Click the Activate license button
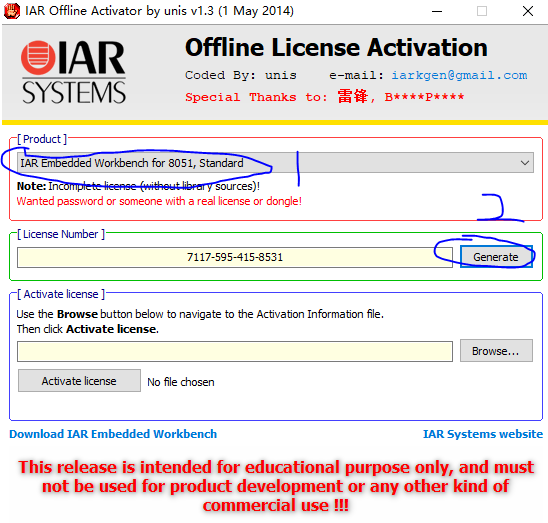Screen dimensions: 548x523 (x=79, y=381)
